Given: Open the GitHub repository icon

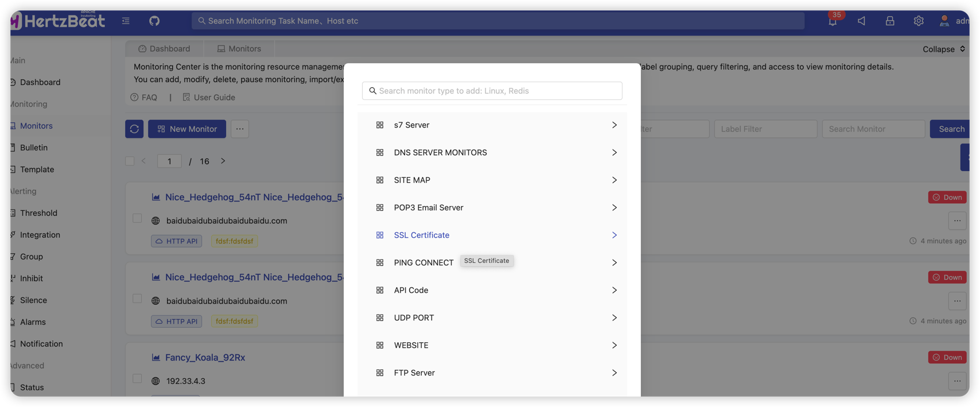Looking at the screenshot, I should point(154,21).
